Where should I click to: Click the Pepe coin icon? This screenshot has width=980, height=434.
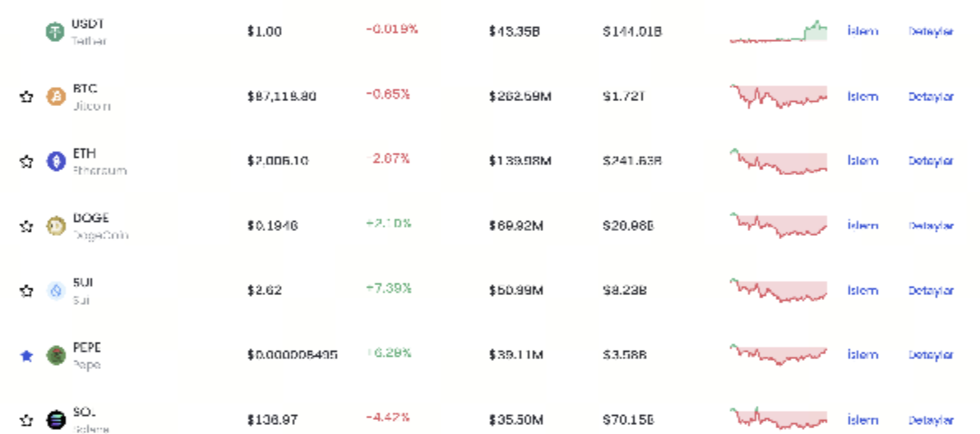tap(55, 355)
